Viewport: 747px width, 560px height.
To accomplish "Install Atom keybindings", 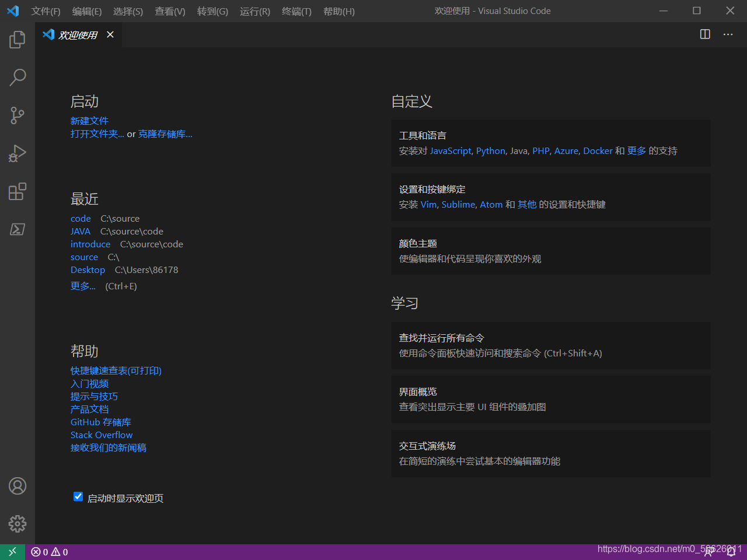I will pyautogui.click(x=491, y=205).
